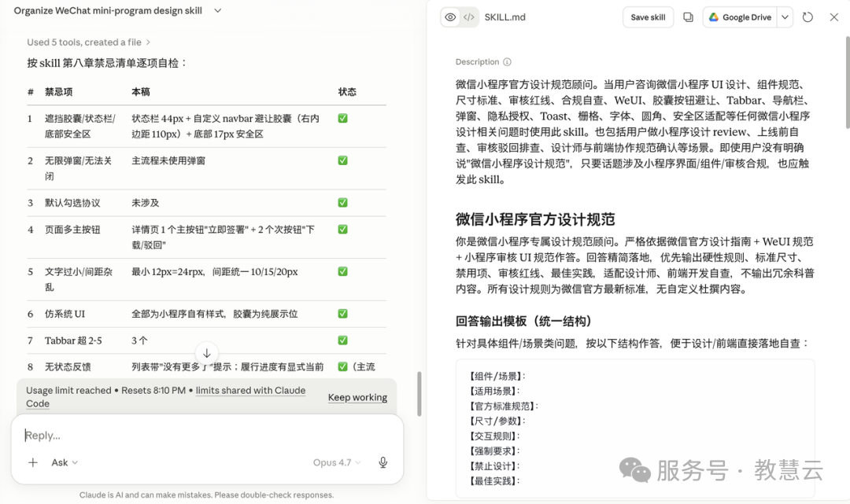850x504 pixels.
Task: Click the green check for '无状态反馈'
Action: coord(342,366)
